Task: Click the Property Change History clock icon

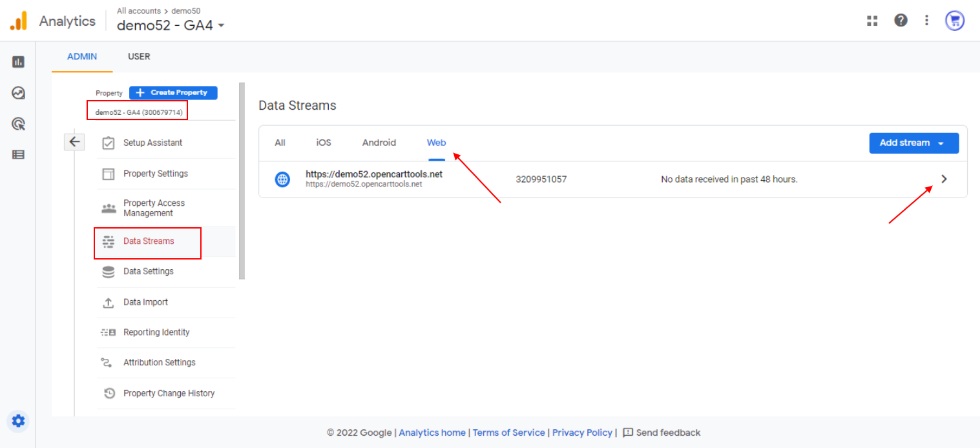Action: coord(109,393)
